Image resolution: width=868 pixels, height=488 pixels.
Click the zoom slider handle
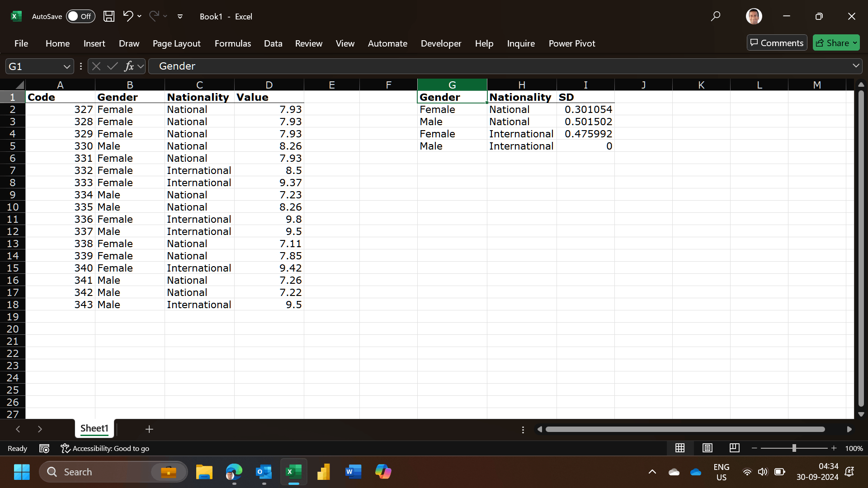point(794,448)
